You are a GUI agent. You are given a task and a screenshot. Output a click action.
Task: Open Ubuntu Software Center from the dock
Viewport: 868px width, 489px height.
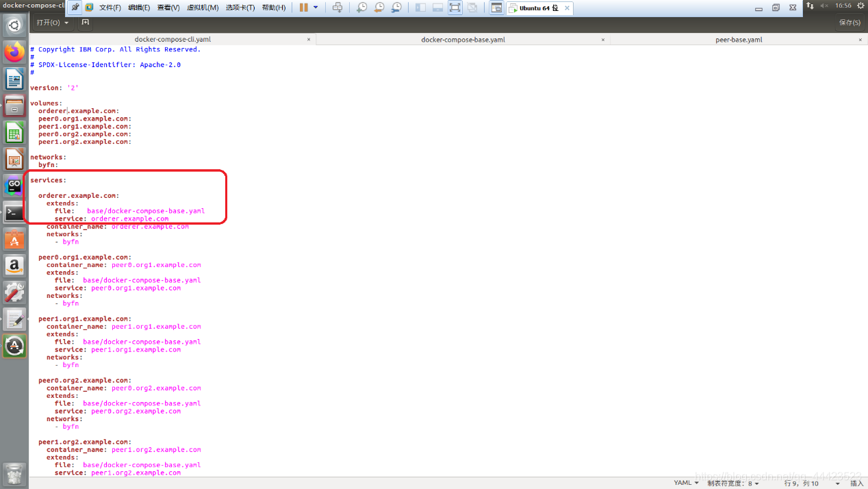point(14,239)
